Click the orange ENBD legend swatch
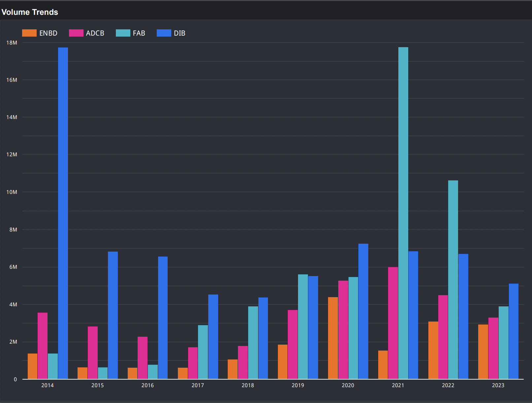Screen dimensions: 532x403 (x=29, y=33)
